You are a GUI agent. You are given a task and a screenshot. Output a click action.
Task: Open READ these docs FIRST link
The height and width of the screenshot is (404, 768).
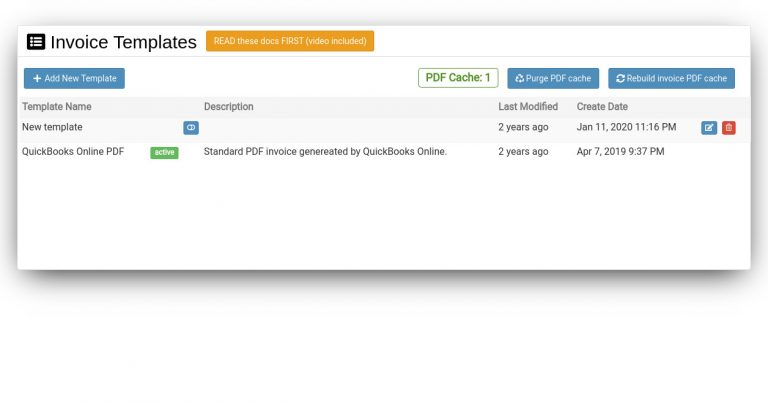coord(290,41)
